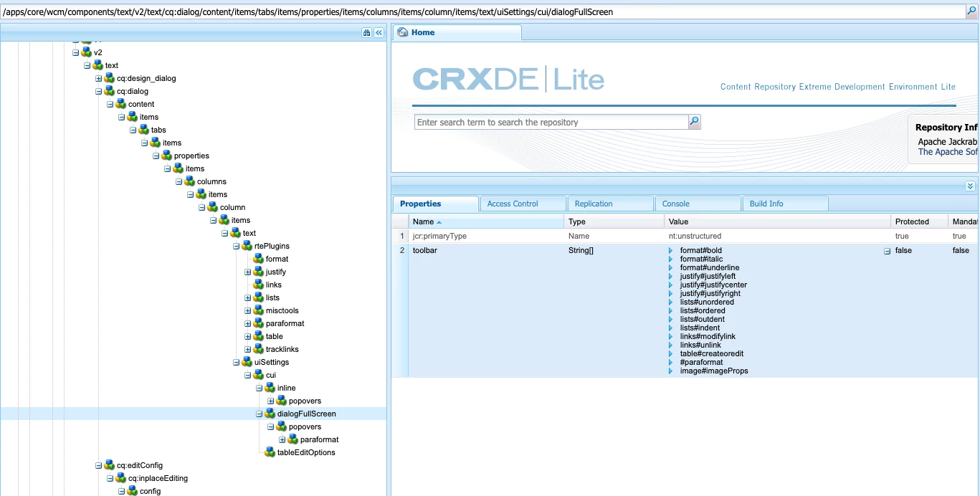Click the node icon beside cq:design_dialog
The width and height of the screenshot is (980, 496).
point(109,78)
